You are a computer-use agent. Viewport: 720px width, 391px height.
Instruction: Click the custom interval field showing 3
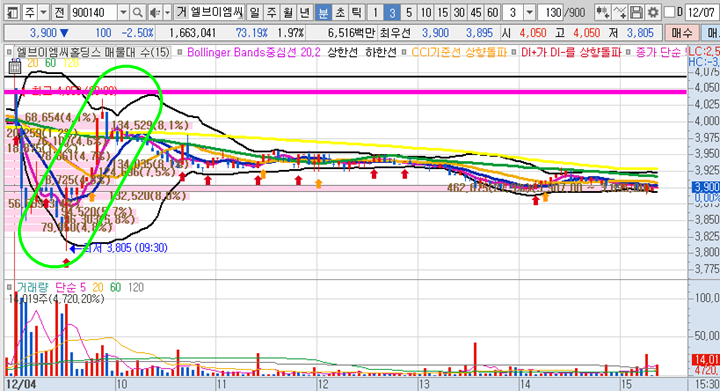click(513, 12)
